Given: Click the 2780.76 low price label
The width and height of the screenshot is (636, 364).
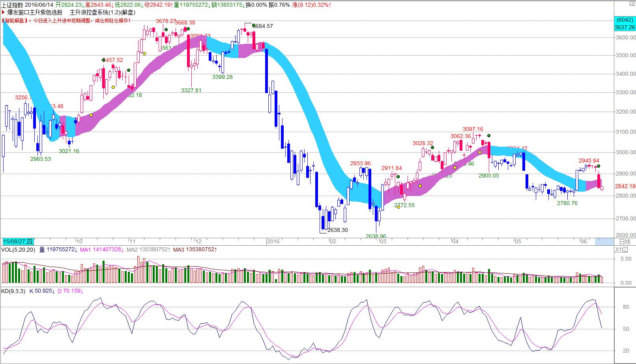Looking at the screenshot, I should 567,203.
